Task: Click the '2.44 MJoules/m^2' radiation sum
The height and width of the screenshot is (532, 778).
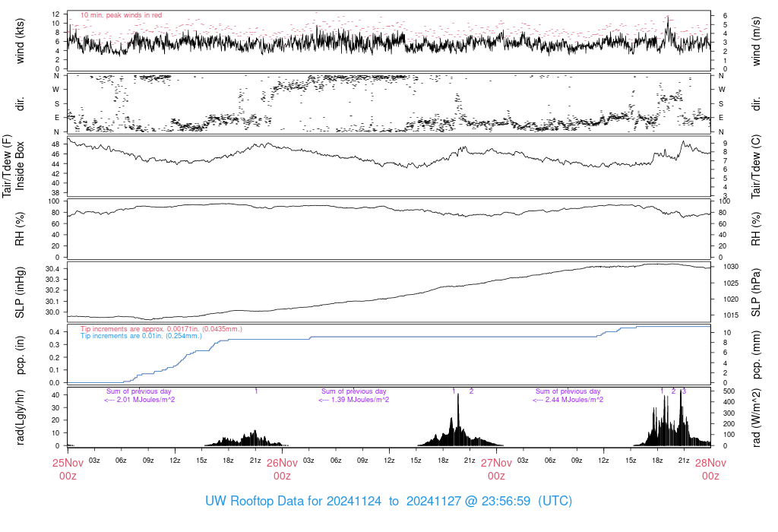Action: tap(574, 400)
